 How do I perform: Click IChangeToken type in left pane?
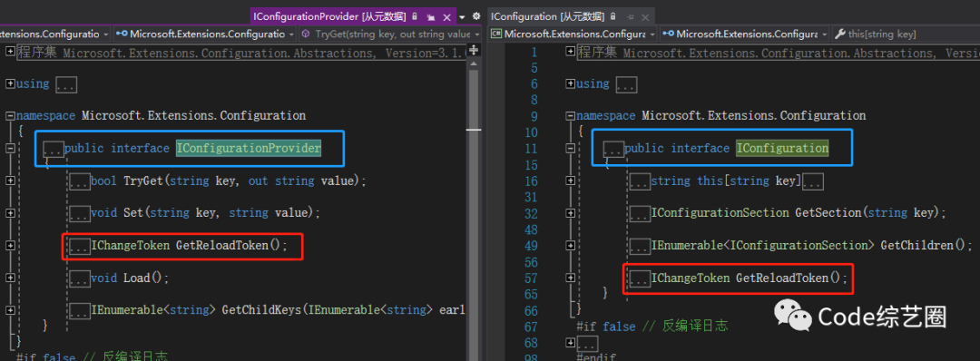point(131,246)
